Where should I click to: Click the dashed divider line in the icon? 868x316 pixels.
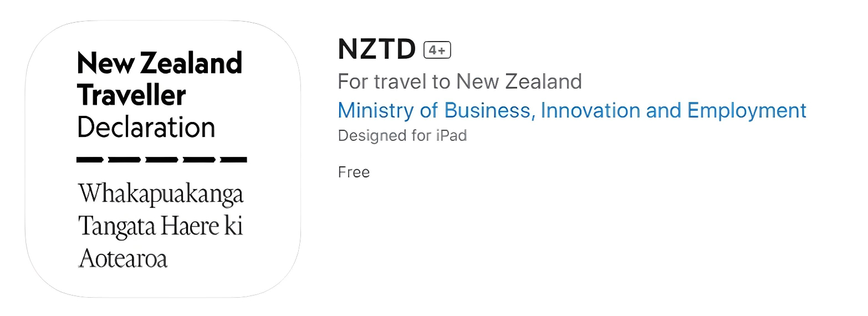(161, 160)
